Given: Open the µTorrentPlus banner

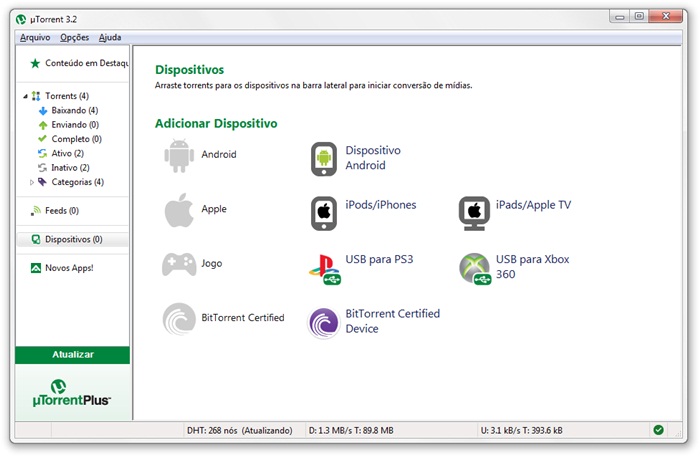Looking at the screenshot, I should (x=73, y=392).
